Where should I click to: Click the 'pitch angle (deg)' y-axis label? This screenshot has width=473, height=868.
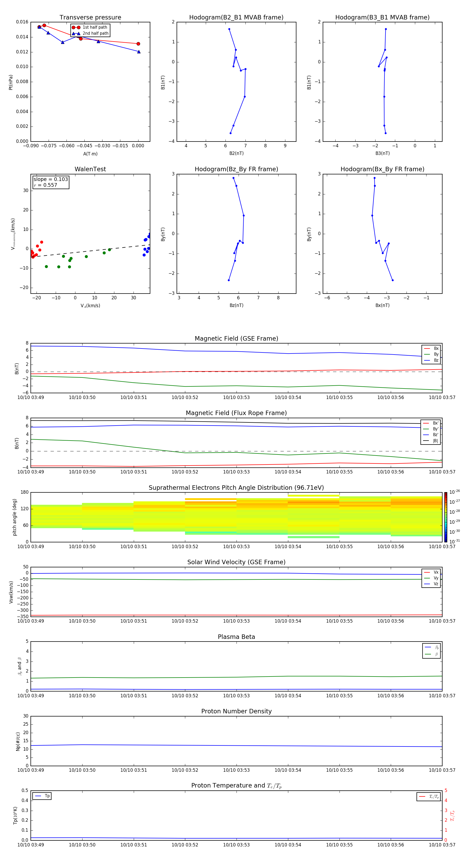(14, 517)
